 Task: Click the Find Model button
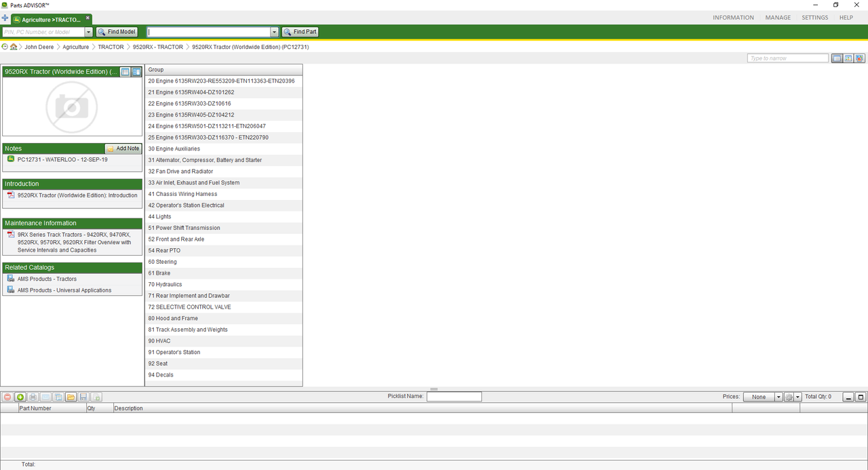tap(117, 32)
